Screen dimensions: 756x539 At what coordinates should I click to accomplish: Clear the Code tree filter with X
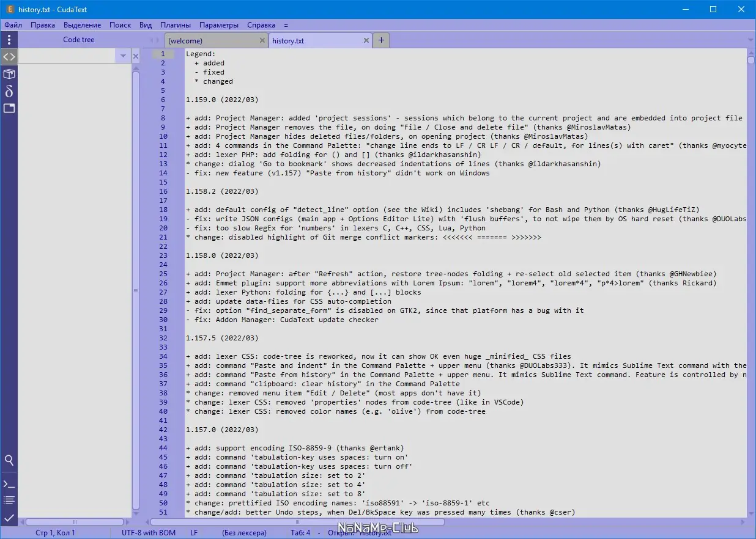click(136, 56)
